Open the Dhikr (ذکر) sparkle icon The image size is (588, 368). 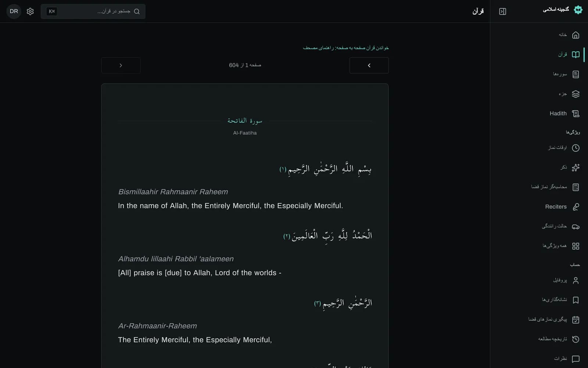(576, 167)
